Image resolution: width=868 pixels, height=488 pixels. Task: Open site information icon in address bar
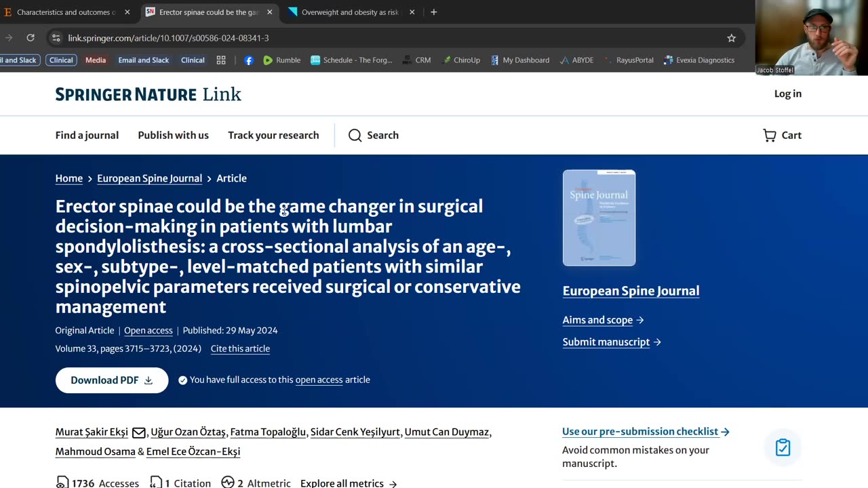pos(56,38)
